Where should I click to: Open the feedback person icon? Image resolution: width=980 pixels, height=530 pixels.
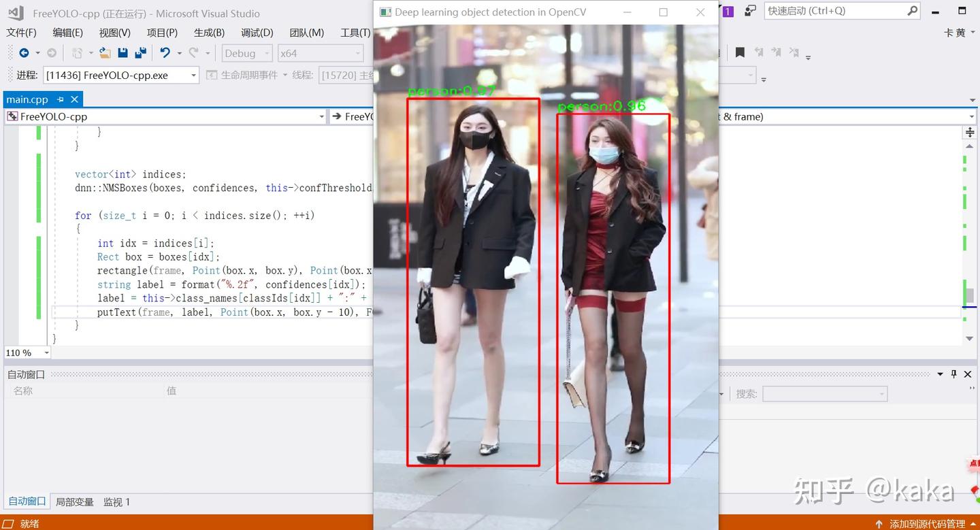tap(750, 11)
